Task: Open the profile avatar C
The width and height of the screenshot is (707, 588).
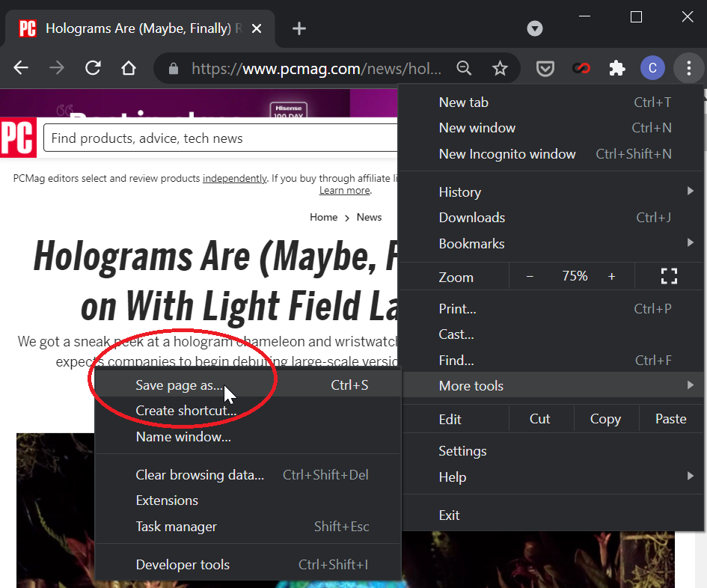Action: [x=652, y=68]
